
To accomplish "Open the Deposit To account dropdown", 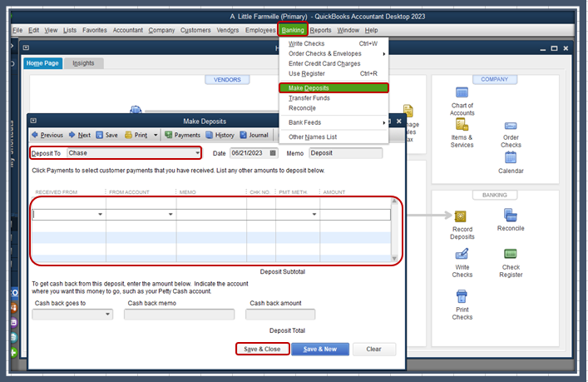I will [197, 153].
